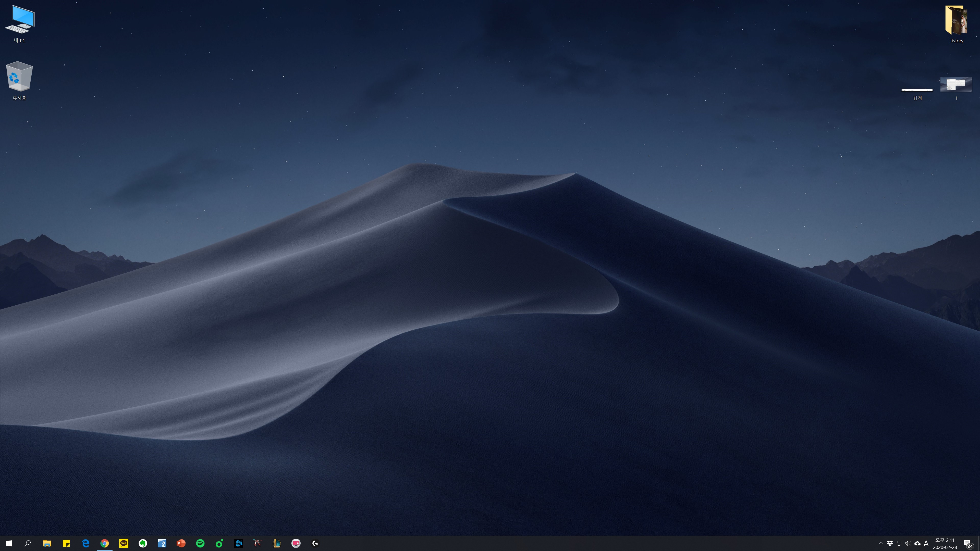
Task: Open the Windows Start menu
Action: 9,543
